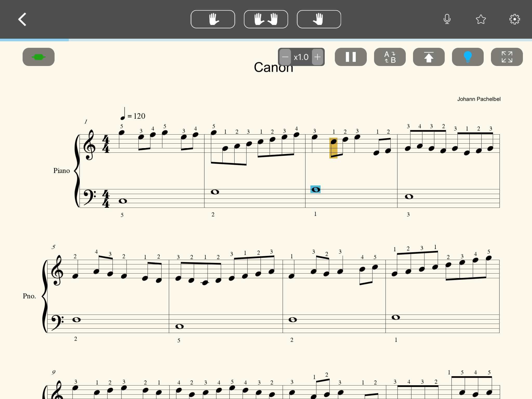Expand score to fullscreen
Viewport: 532px width, 399px height.
point(507,57)
